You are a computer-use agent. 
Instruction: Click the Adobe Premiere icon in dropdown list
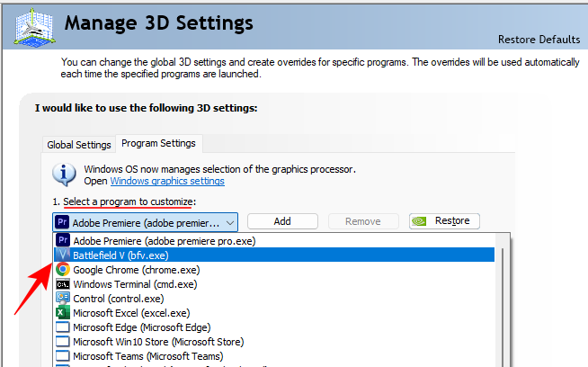pyautogui.click(x=63, y=241)
